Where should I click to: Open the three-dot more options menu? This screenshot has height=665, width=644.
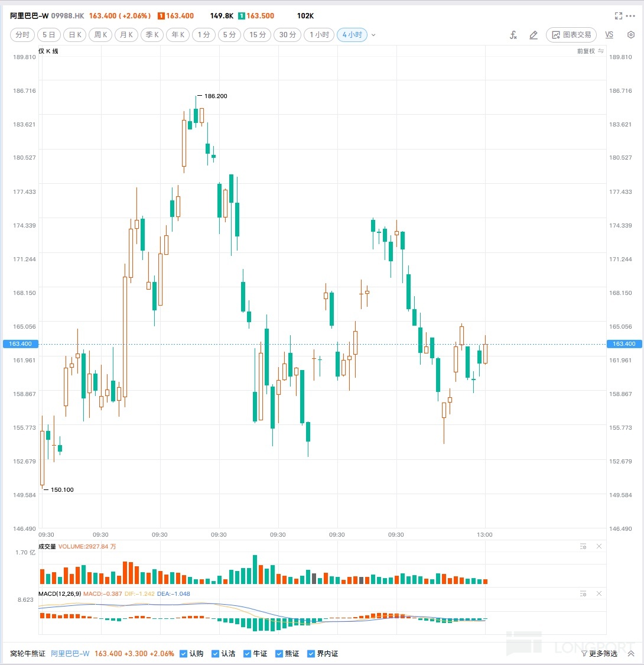(630, 16)
